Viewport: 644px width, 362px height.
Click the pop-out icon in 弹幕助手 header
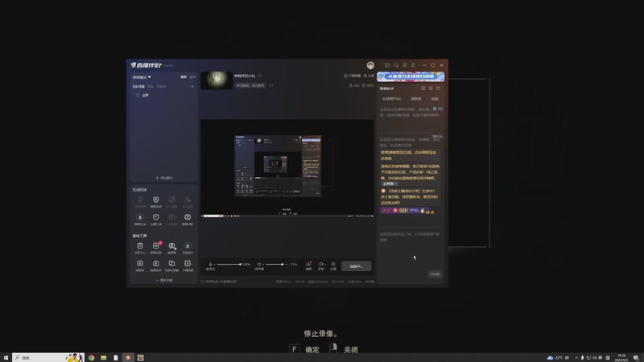tap(423, 88)
